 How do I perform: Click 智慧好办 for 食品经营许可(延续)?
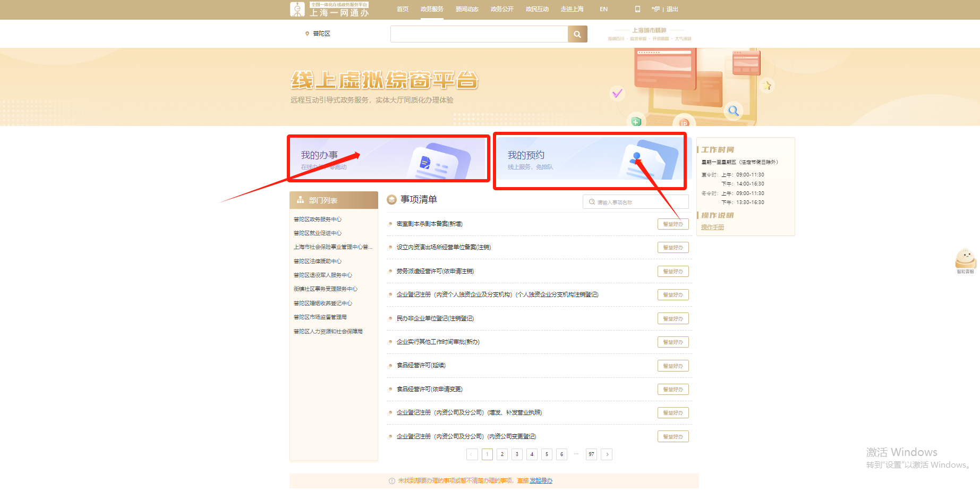coord(673,366)
